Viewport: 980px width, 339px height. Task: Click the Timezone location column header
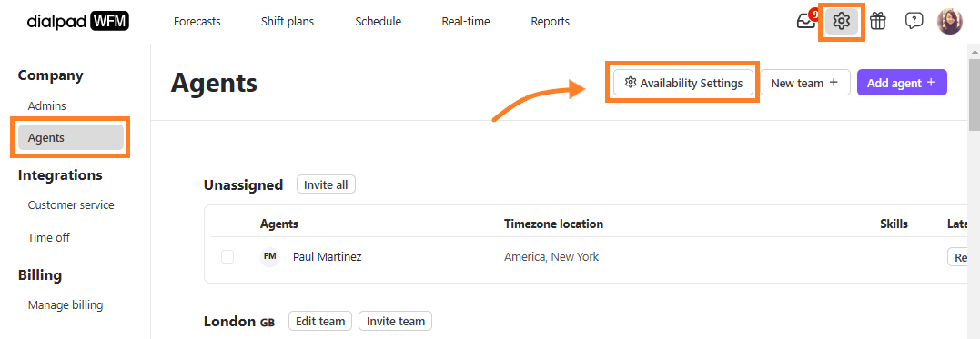click(x=554, y=224)
